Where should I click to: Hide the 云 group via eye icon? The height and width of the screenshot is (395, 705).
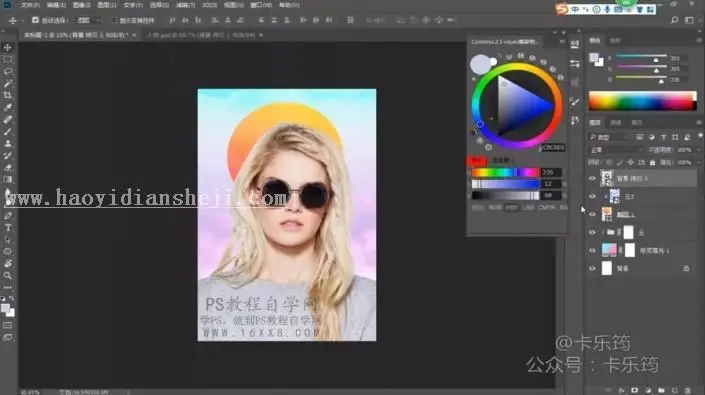pos(592,232)
